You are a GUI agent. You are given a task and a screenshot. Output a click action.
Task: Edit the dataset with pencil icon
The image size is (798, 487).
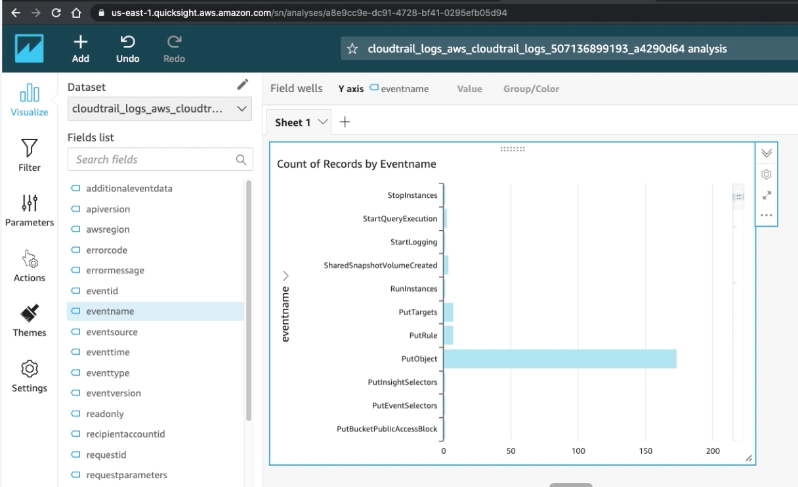pyautogui.click(x=243, y=84)
